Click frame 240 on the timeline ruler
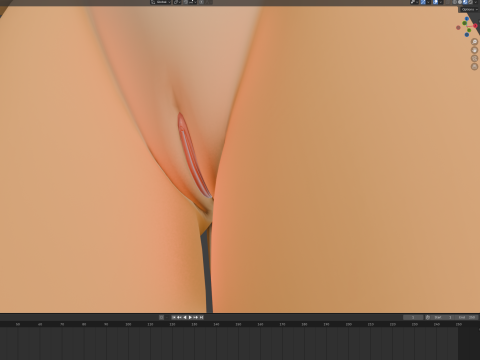The height and width of the screenshot is (360, 480). 437,324
